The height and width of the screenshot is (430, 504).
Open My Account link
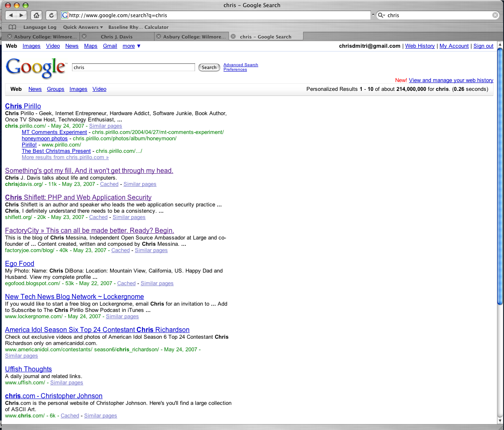[x=454, y=46]
